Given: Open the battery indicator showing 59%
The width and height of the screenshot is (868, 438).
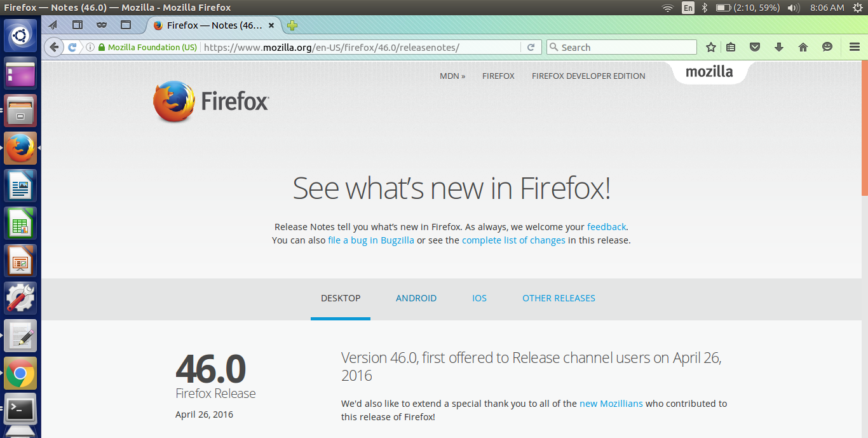Looking at the screenshot, I should click(x=748, y=8).
